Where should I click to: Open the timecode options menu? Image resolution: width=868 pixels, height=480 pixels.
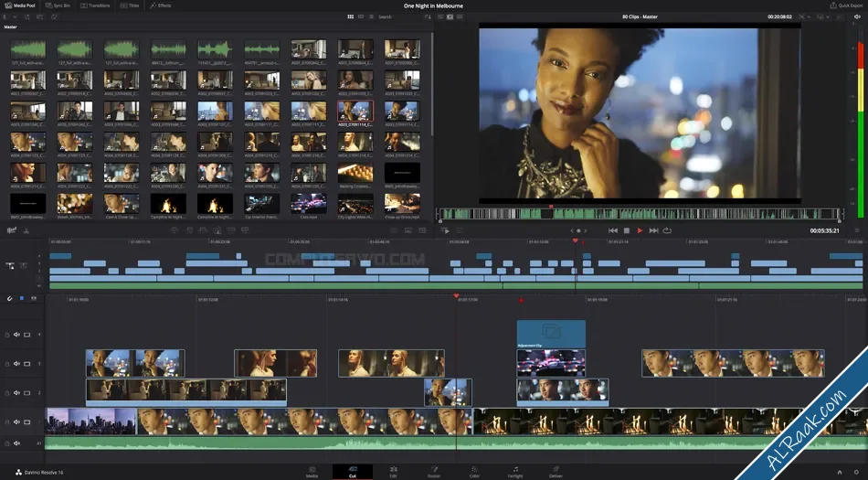(857, 231)
